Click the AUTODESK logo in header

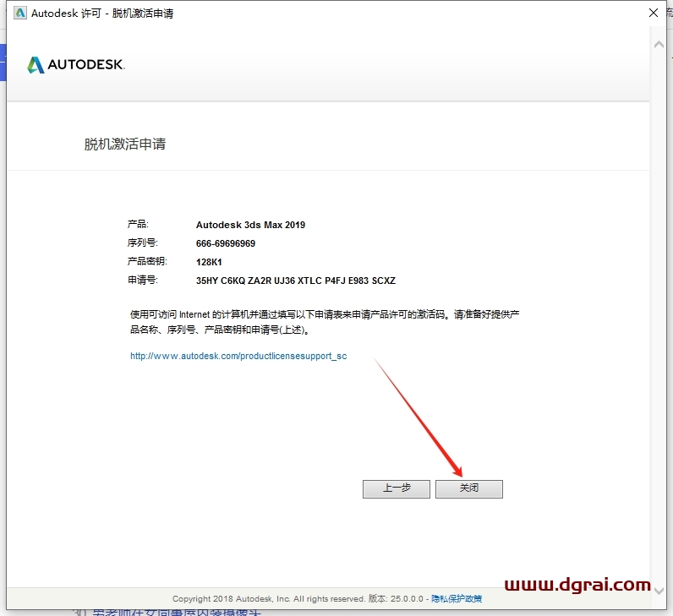click(76, 65)
